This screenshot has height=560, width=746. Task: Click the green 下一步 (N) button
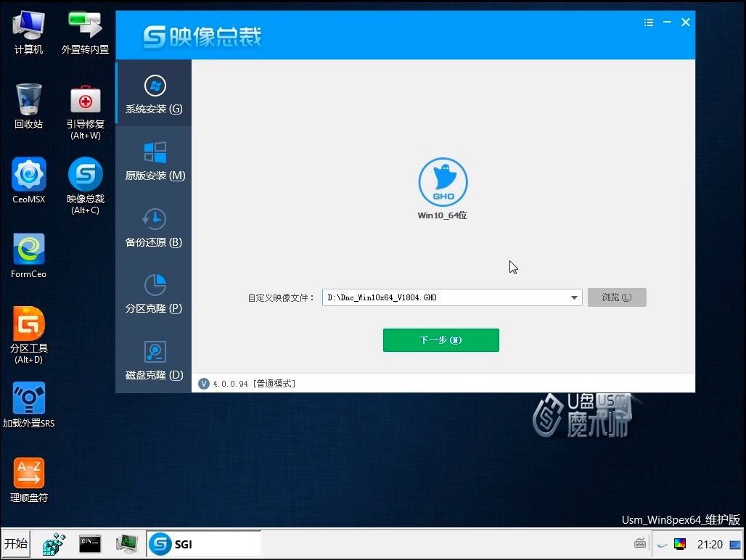(x=441, y=340)
